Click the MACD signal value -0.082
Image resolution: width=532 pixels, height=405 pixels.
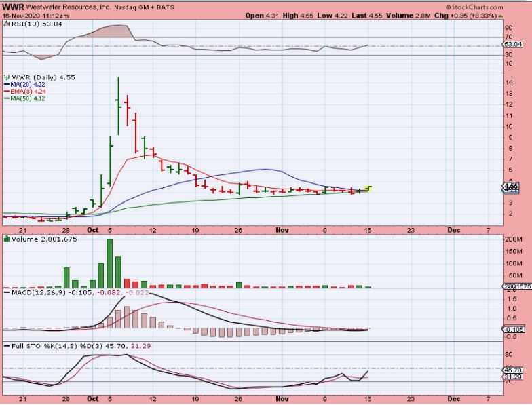click(x=110, y=292)
